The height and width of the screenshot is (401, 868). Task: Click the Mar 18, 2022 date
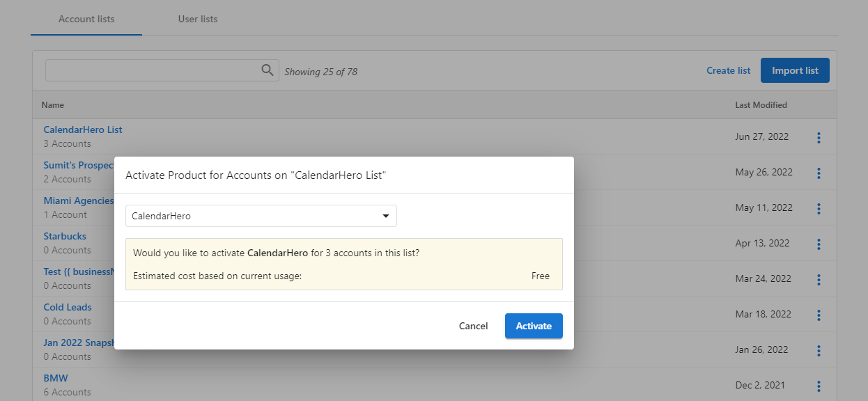[764, 314]
